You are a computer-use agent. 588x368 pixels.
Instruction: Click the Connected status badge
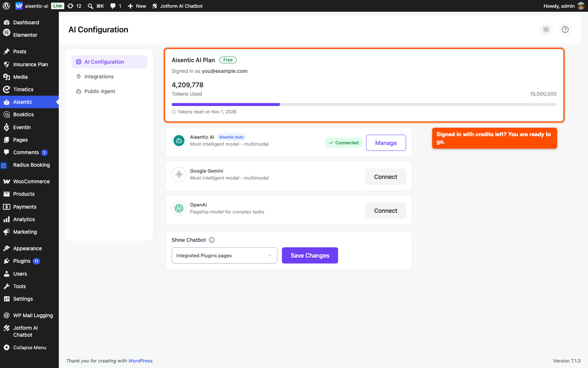[x=344, y=143]
